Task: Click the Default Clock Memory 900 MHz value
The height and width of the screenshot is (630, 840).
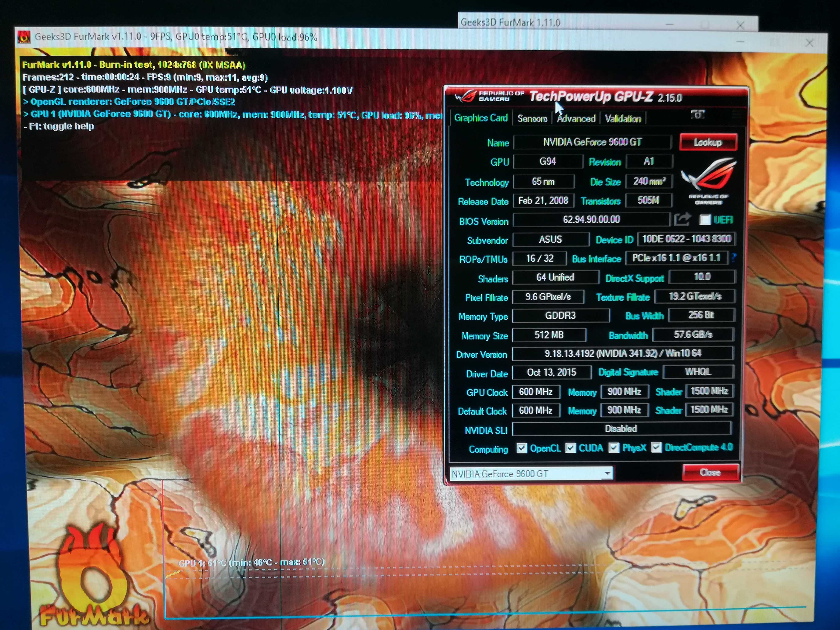Action: tap(624, 410)
